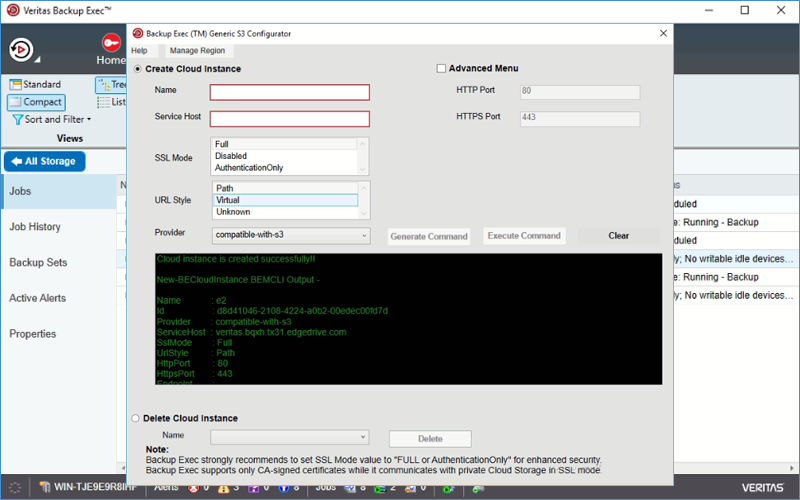Click the ServiceHost line in output console
The width and height of the screenshot is (800, 500).
pyautogui.click(x=252, y=332)
